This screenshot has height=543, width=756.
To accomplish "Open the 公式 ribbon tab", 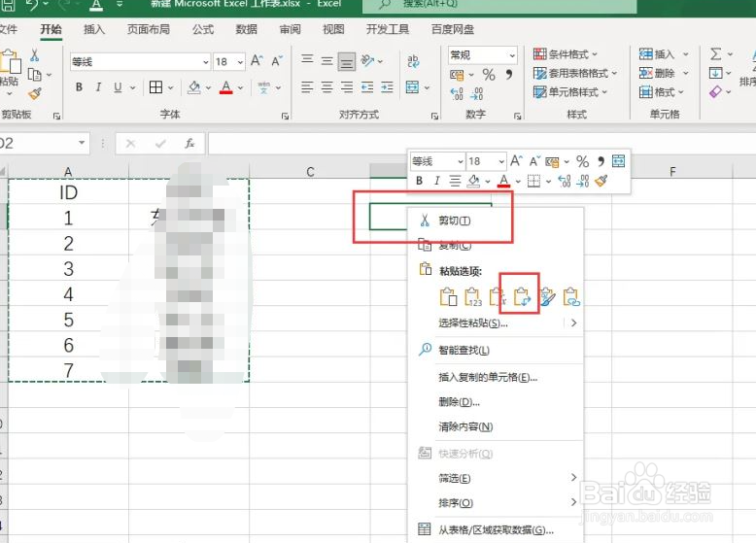I will [203, 29].
